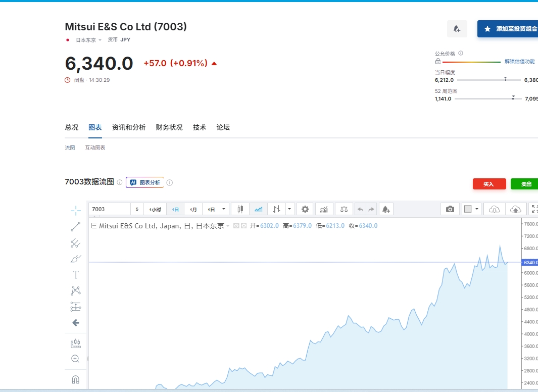Select the brush drawing tool
This screenshot has width=538, height=392.
click(75, 259)
